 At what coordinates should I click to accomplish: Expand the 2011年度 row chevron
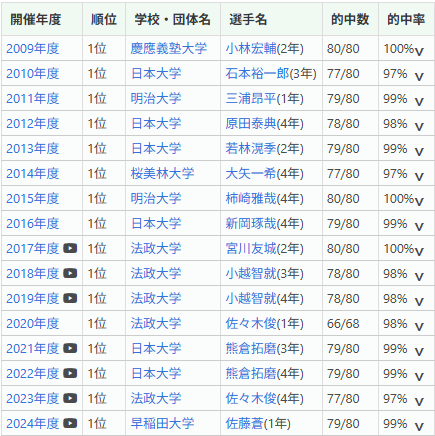419,102
